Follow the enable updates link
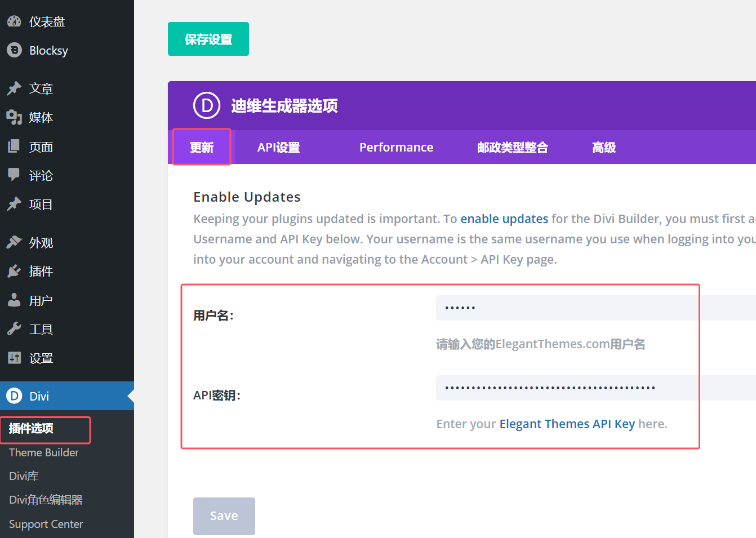The image size is (756, 538). pos(504,219)
